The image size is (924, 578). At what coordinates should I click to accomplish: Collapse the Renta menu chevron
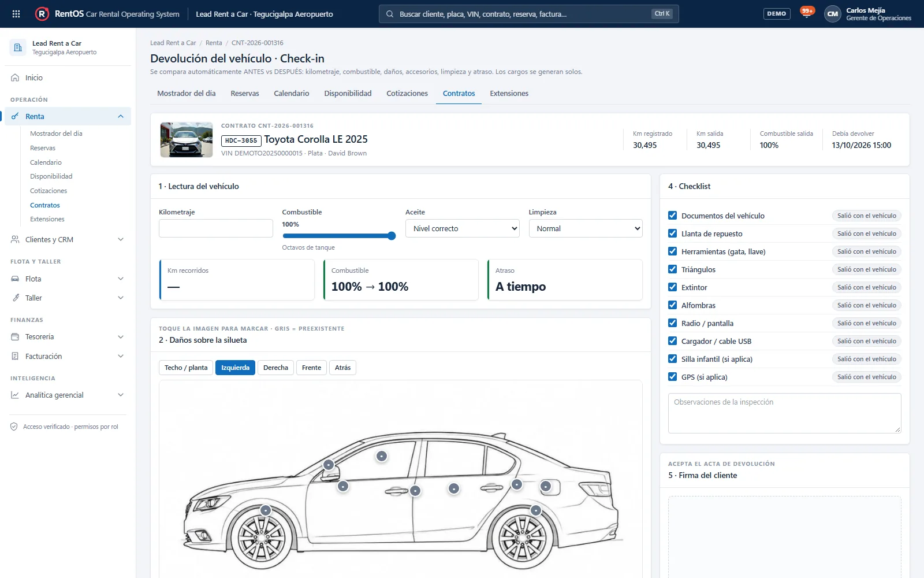tap(121, 116)
